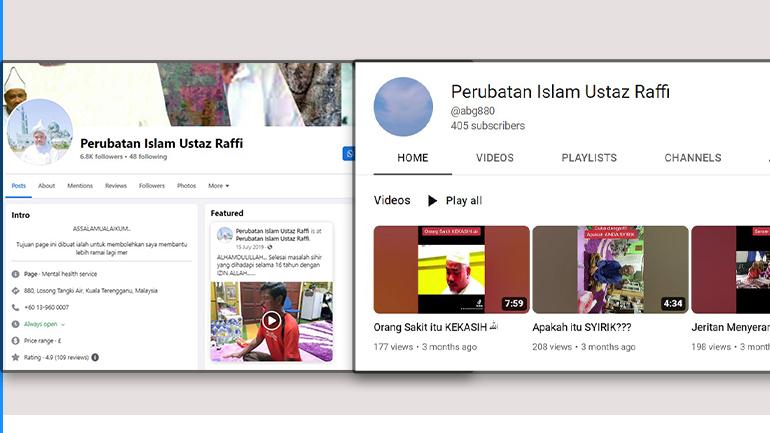Click the @abg880 channel handle
770x433 pixels.
coord(473,111)
